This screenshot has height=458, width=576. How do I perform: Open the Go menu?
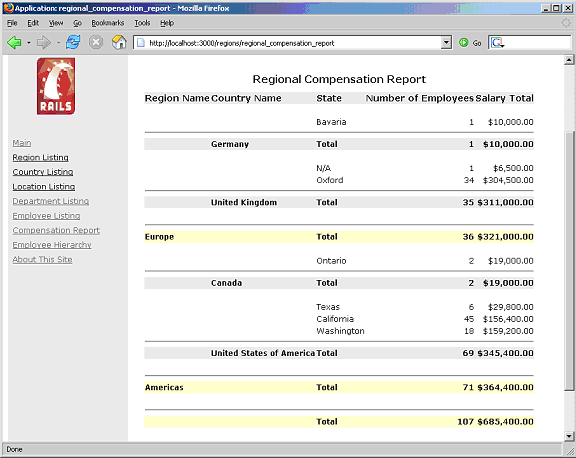tap(77, 23)
